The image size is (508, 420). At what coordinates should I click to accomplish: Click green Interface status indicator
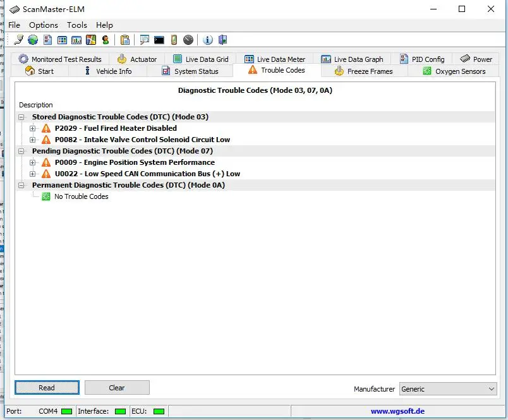(120, 411)
